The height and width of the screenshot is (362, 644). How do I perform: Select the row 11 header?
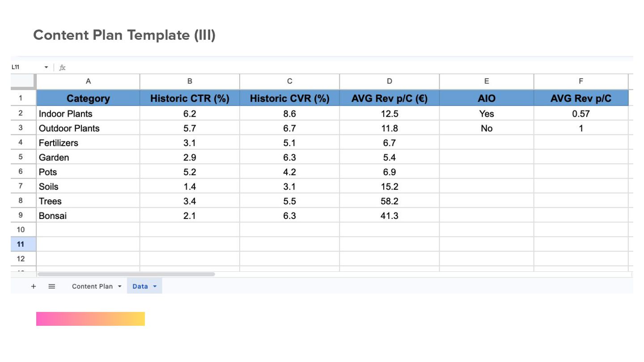coord(21,244)
